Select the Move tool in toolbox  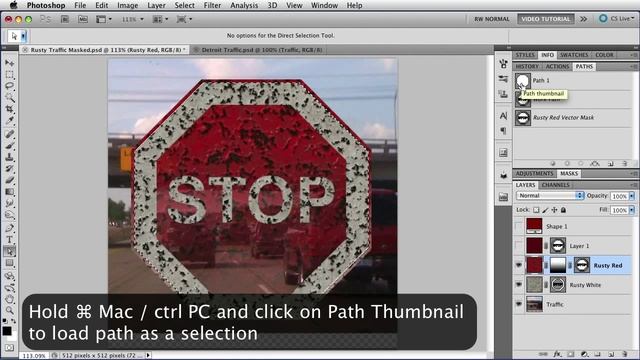click(x=9, y=63)
